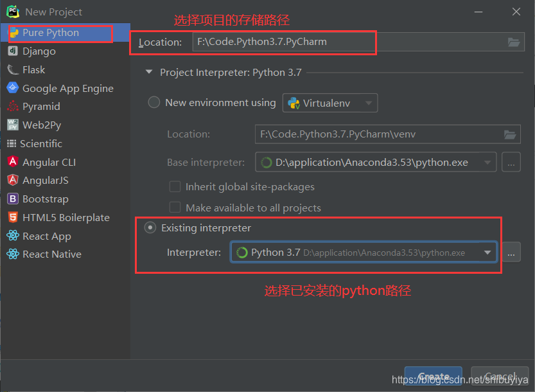Image resolution: width=535 pixels, height=392 pixels.
Task: Enable Make available to all projects
Action: point(175,208)
